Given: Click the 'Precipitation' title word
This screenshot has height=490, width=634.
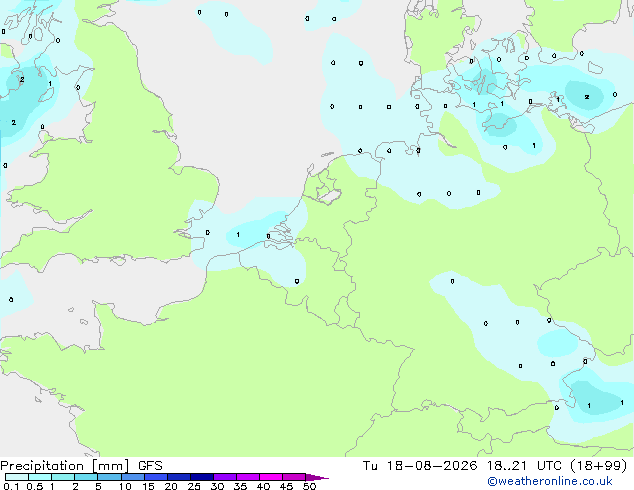Looking at the screenshot, I should [42, 466].
